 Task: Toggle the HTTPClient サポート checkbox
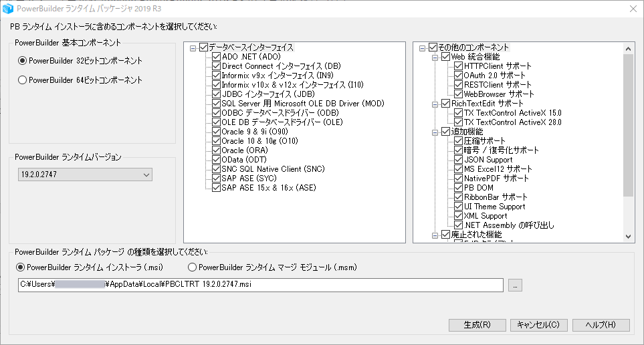pyautogui.click(x=458, y=67)
